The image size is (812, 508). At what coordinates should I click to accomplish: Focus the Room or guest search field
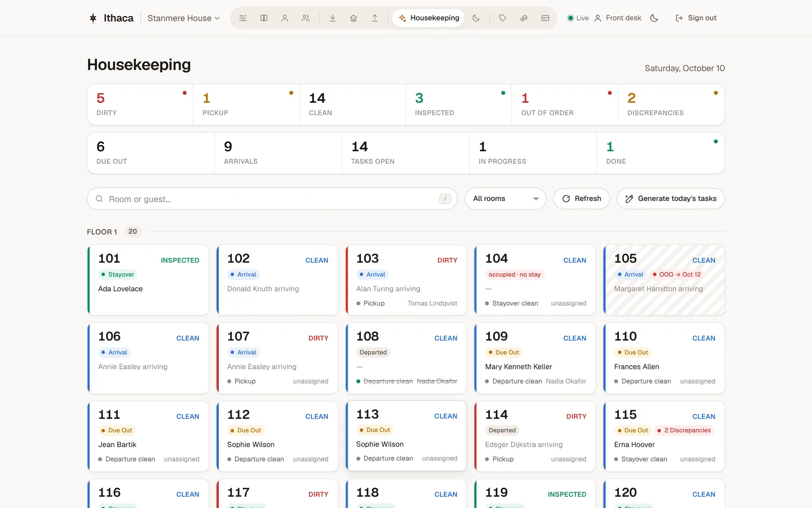point(272,199)
